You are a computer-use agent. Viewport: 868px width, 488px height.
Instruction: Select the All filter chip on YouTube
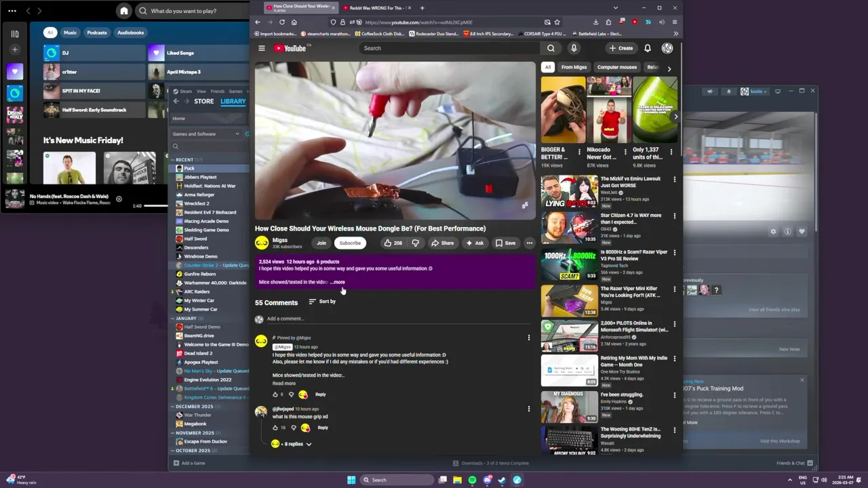point(547,67)
